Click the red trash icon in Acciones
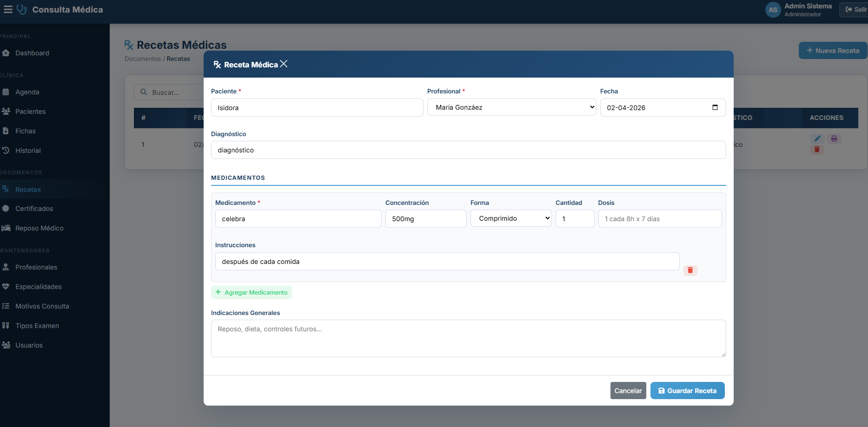 click(817, 150)
